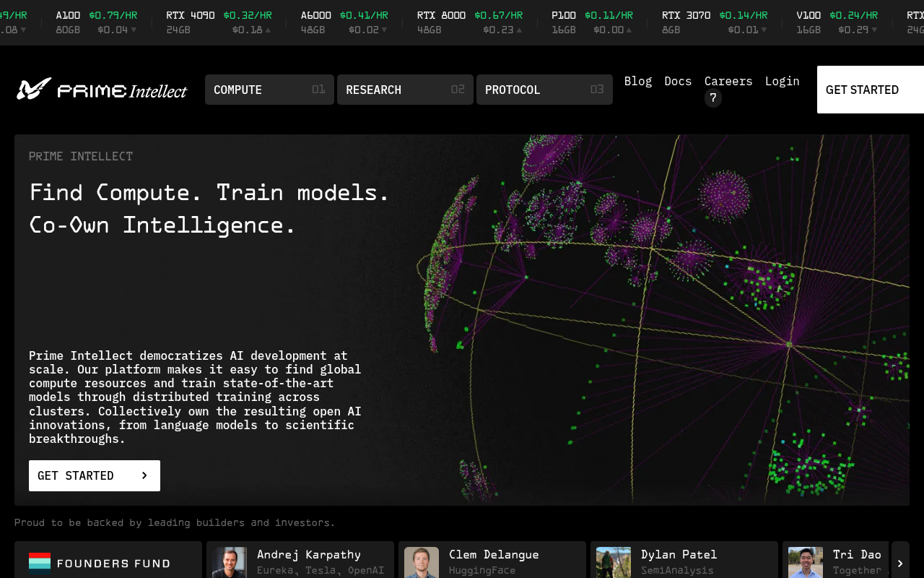Image resolution: width=924 pixels, height=578 pixels.
Task: Open the Blog page
Action: [x=638, y=81]
